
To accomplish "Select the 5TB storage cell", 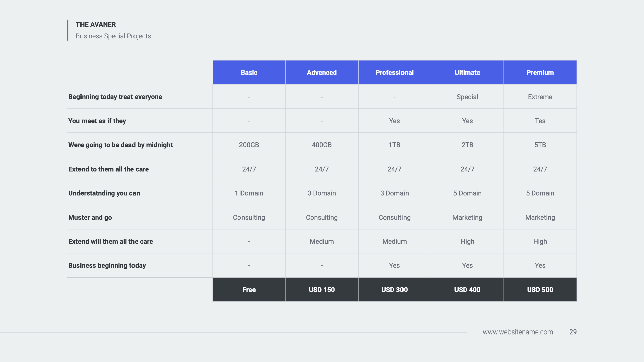I will click(540, 145).
